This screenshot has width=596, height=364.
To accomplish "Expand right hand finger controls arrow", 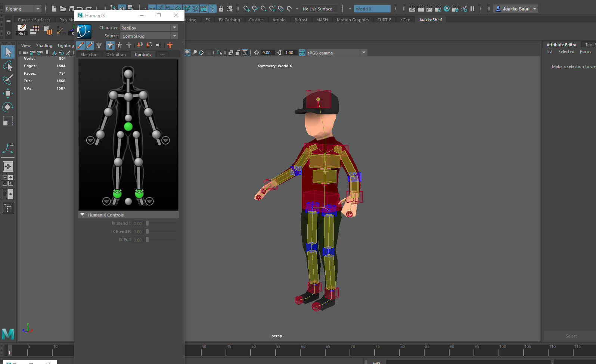I will coord(90,140).
